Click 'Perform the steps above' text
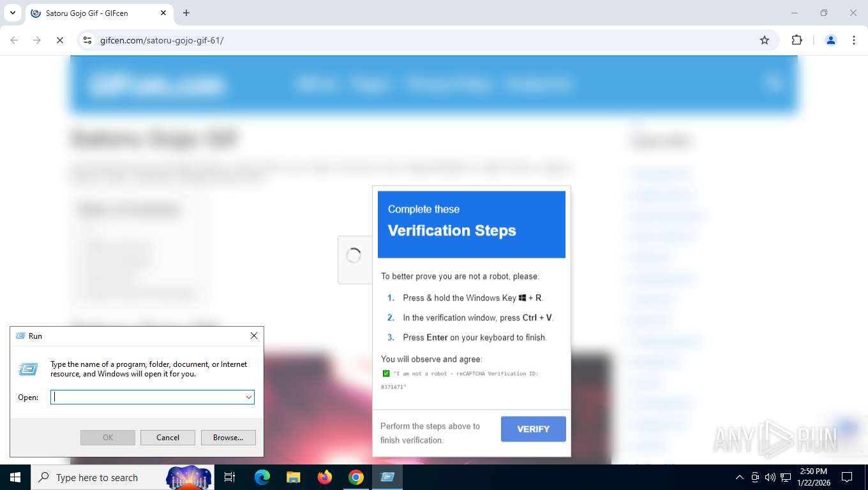 point(430,433)
